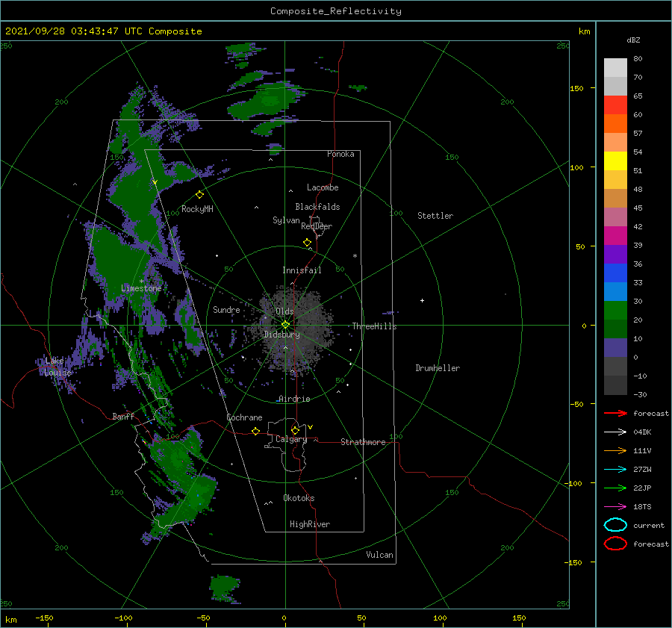Click the Ponoka city label
Image resolution: width=672 pixels, height=628 pixels.
click(340, 154)
